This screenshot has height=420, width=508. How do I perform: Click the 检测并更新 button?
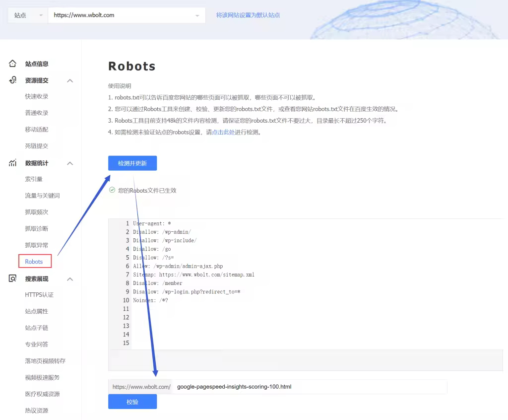point(132,163)
